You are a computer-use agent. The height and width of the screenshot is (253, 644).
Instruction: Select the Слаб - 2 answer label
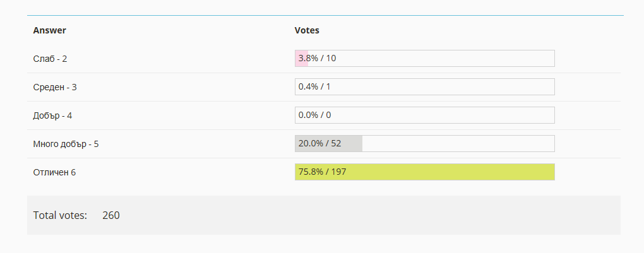coord(50,59)
